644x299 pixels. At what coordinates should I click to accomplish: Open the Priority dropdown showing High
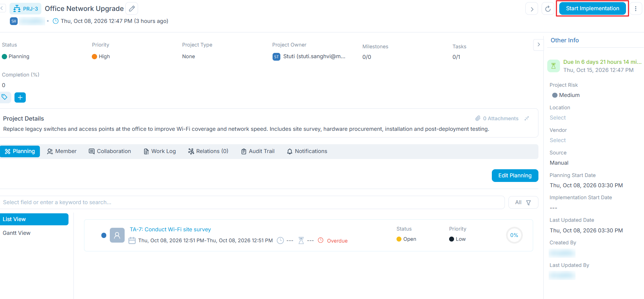101,56
